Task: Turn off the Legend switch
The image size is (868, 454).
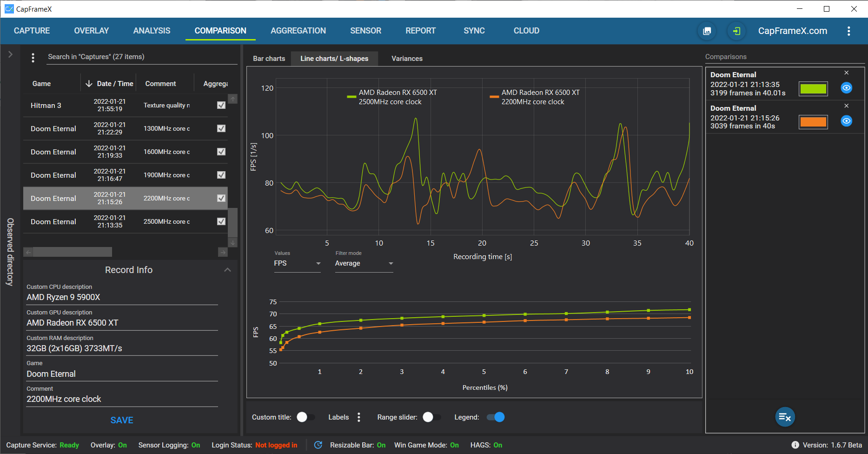Action: [496, 417]
